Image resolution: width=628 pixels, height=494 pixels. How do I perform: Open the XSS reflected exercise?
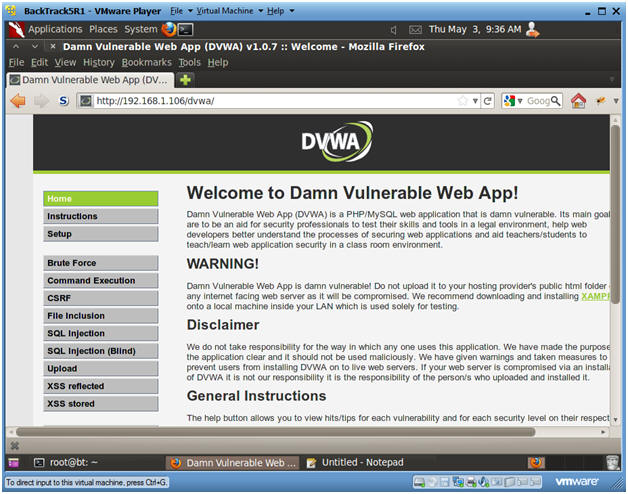tap(101, 386)
